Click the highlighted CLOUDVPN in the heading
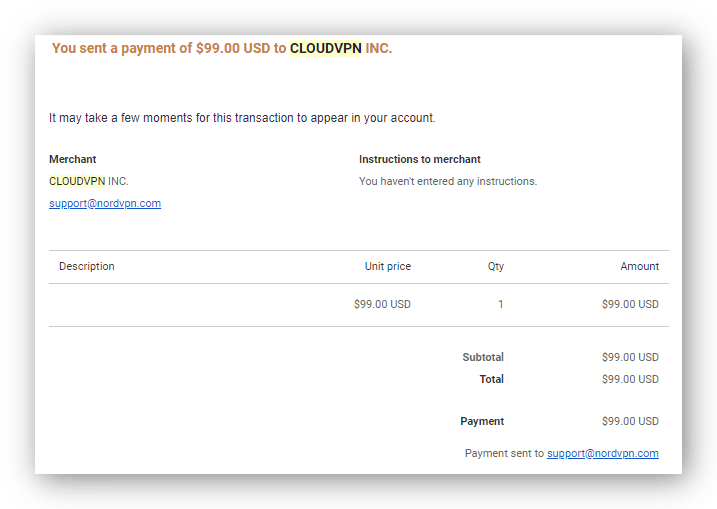The image size is (717, 509). [x=326, y=48]
